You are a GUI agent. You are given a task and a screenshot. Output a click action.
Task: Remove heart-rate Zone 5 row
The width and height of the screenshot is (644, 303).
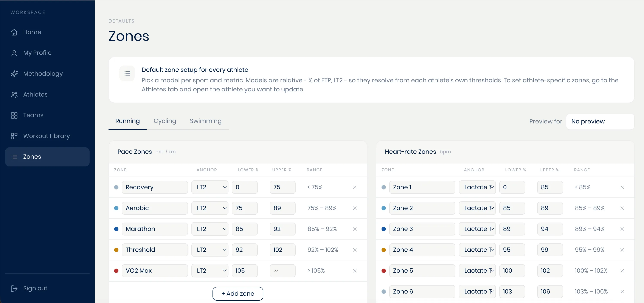622,271
